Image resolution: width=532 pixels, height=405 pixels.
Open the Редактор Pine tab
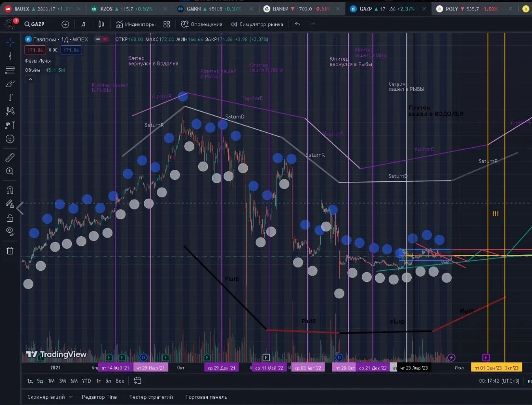(x=99, y=397)
